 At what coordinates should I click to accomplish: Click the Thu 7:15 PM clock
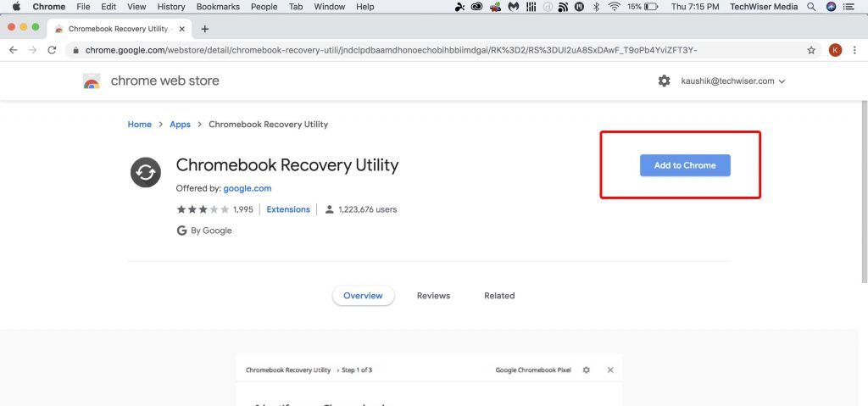click(695, 7)
